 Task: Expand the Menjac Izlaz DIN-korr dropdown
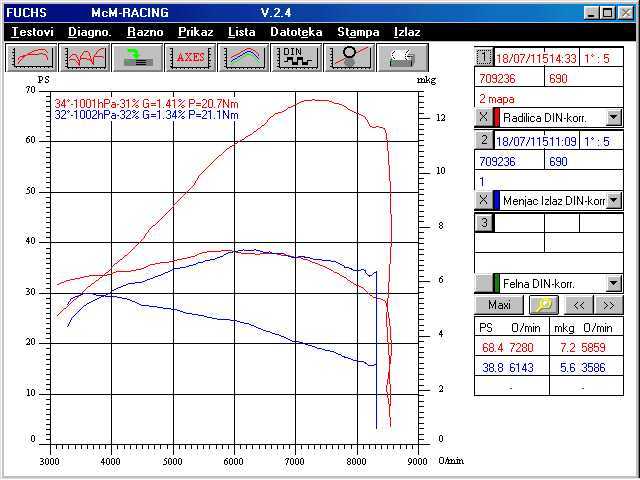[x=614, y=200]
